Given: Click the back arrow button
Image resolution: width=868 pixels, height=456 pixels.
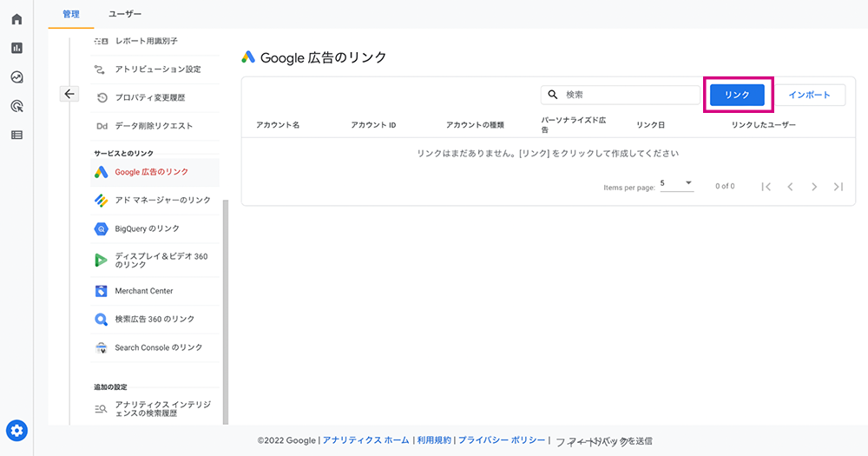Looking at the screenshot, I should tap(69, 94).
